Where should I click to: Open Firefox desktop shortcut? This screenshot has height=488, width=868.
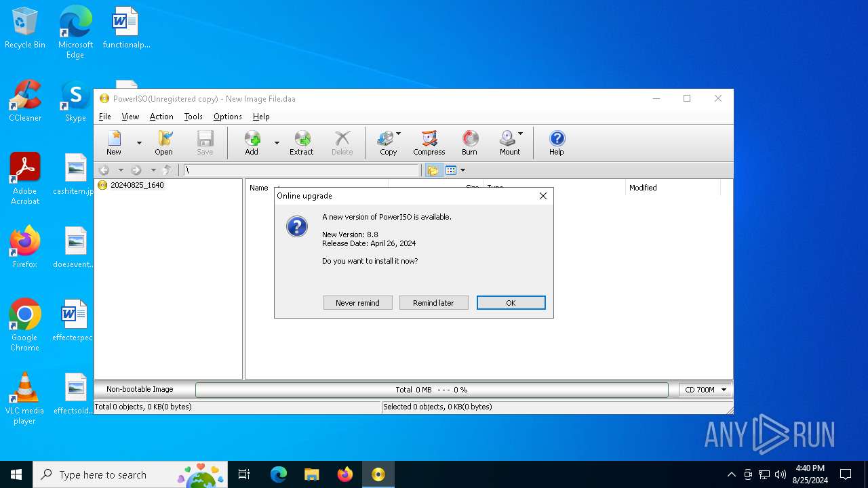pos(25,247)
